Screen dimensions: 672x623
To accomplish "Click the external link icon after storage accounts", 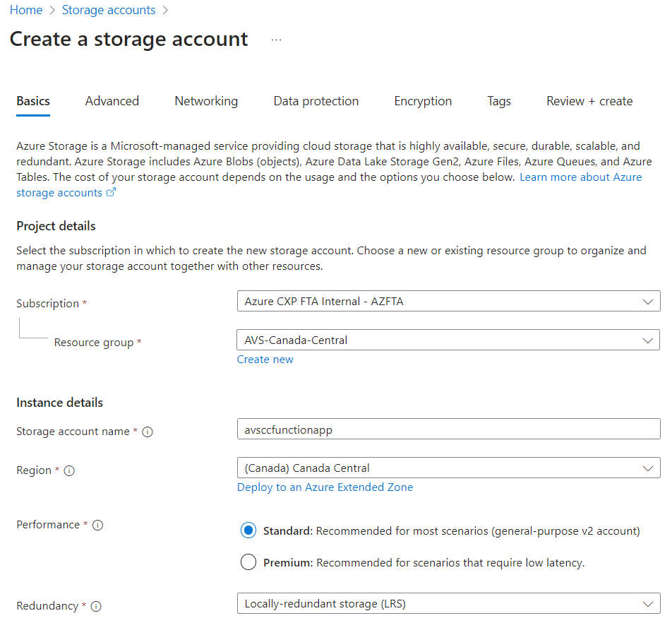I will click(111, 192).
